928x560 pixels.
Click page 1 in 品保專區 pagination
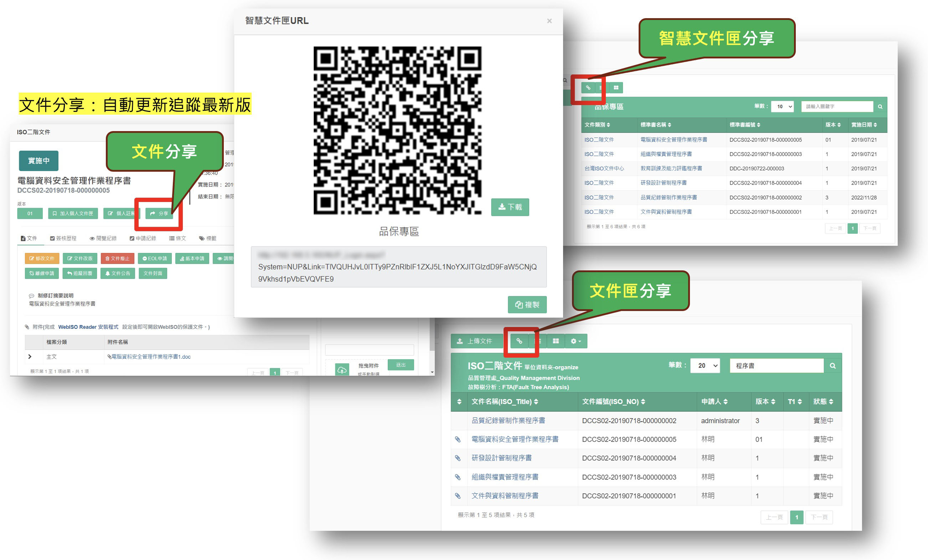click(852, 228)
